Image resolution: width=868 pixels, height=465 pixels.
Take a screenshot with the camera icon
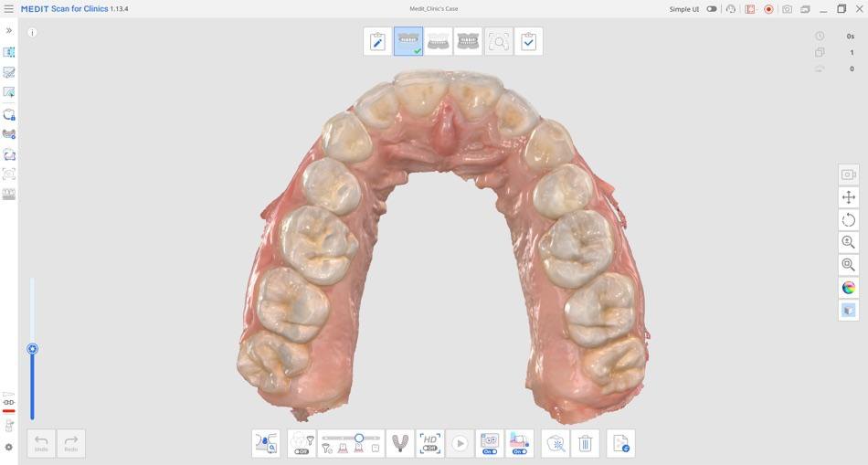click(788, 9)
